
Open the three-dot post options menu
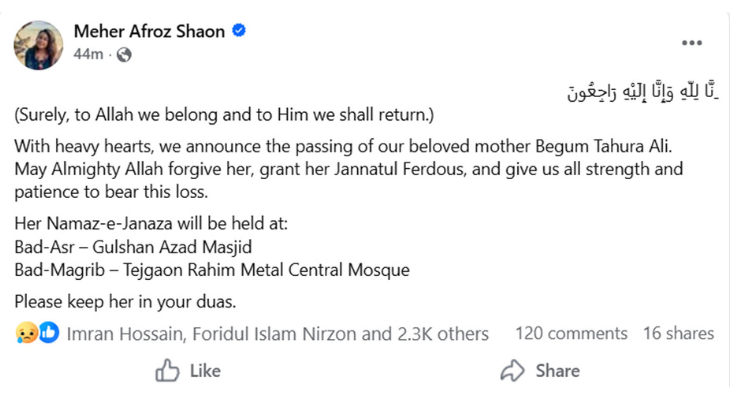(x=692, y=43)
